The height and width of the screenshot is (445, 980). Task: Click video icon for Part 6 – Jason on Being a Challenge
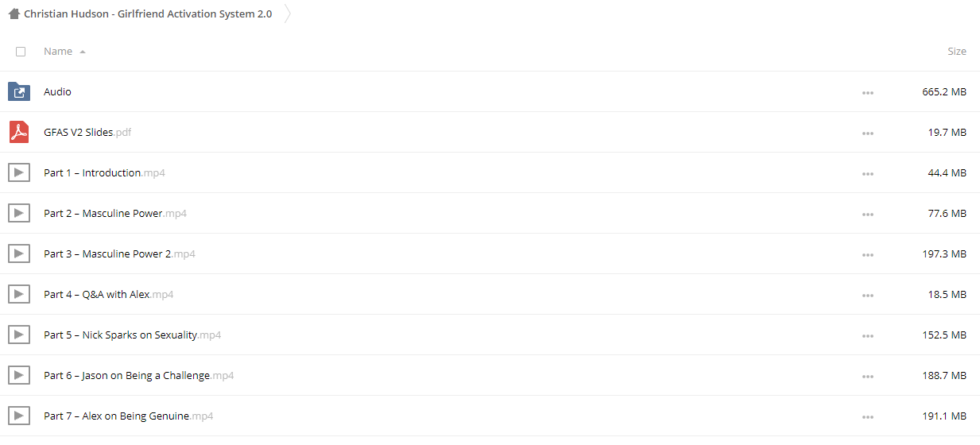pos(19,375)
